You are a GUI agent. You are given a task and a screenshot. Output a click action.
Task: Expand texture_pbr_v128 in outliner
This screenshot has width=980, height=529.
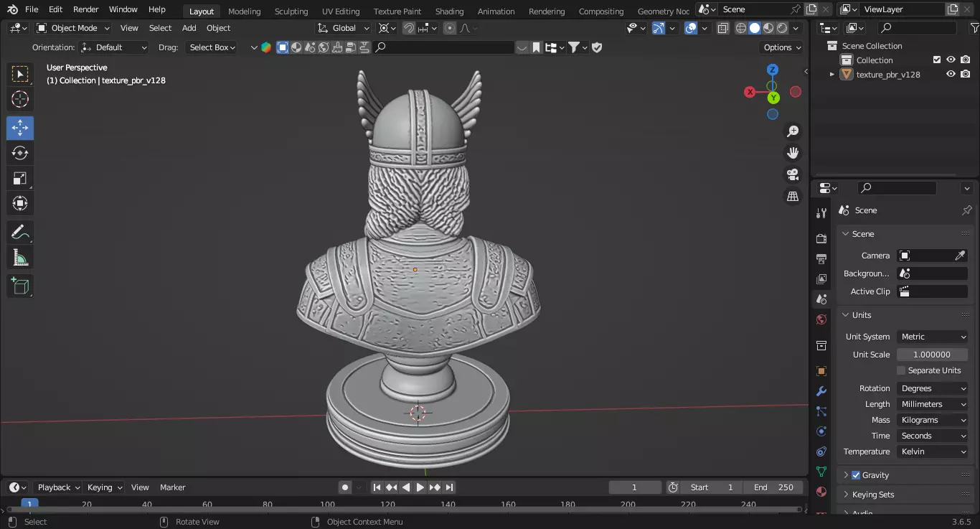pos(832,75)
